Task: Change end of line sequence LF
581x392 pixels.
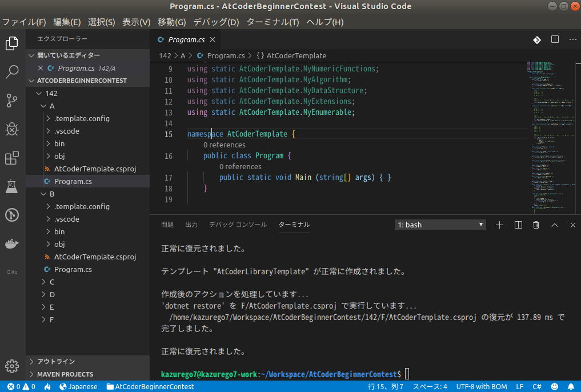Action: coord(520,386)
